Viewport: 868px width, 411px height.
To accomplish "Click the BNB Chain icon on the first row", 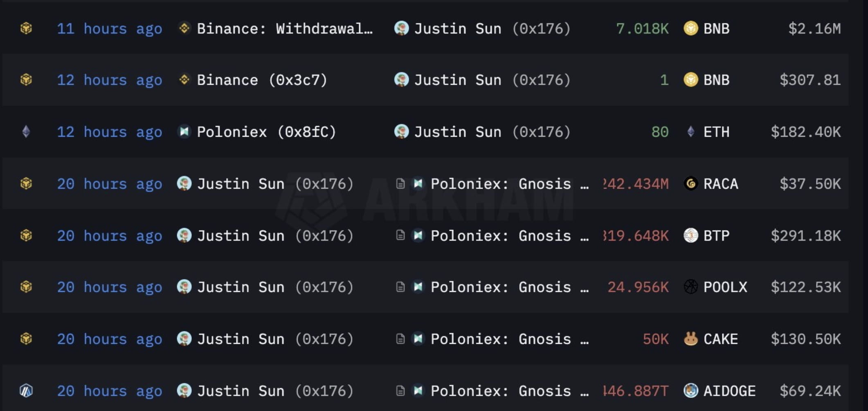I will tap(26, 29).
